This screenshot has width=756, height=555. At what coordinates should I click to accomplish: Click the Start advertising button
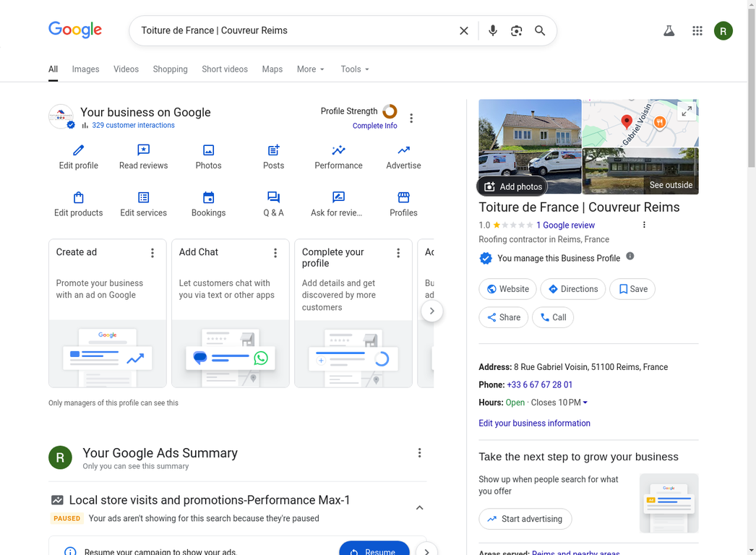pyautogui.click(x=525, y=519)
